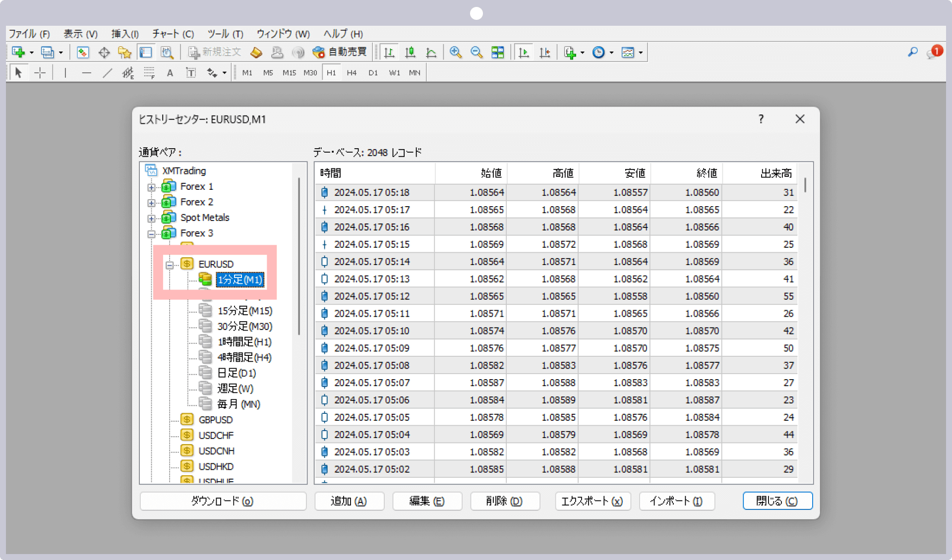This screenshot has width=952, height=560.
Task: Switch chart to bar chart icon
Action: 390,52
